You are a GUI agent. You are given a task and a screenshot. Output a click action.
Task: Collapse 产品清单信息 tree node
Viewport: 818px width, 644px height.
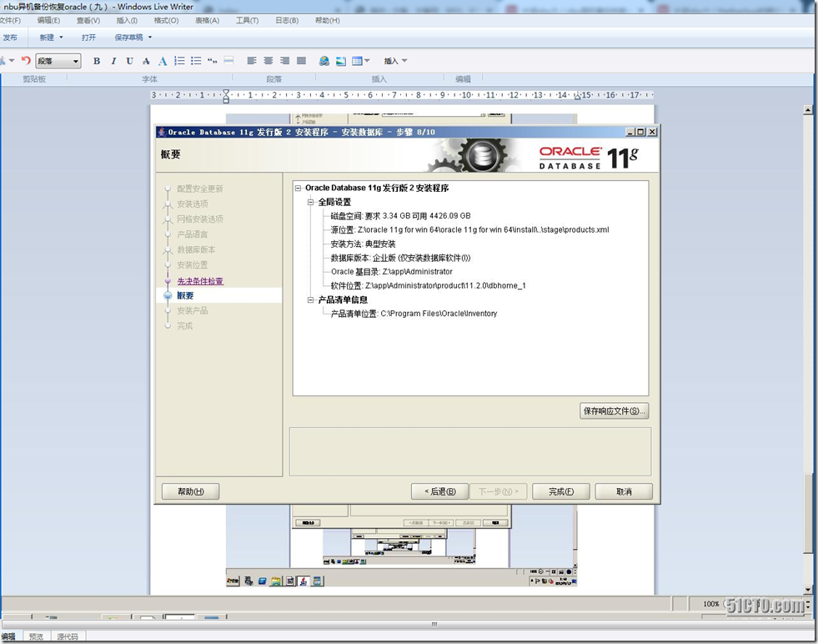tap(310, 299)
